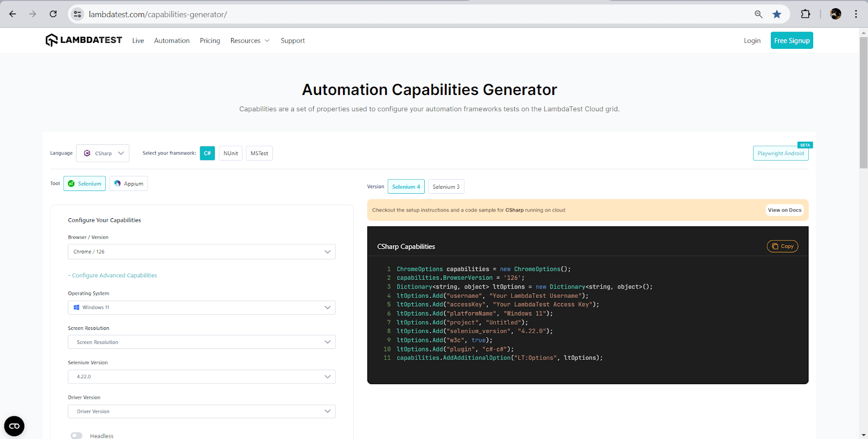Open the browser extensions puzzle icon
868x439 pixels.
tap(806, 14)
